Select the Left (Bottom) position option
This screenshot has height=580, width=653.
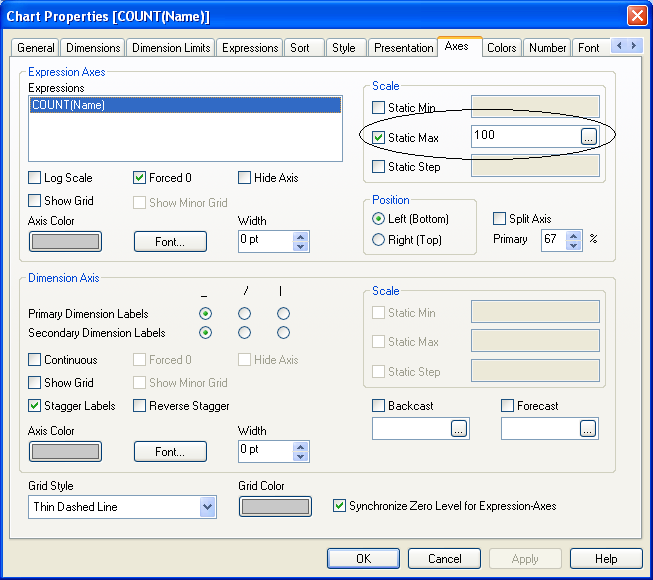click(378, 219)
